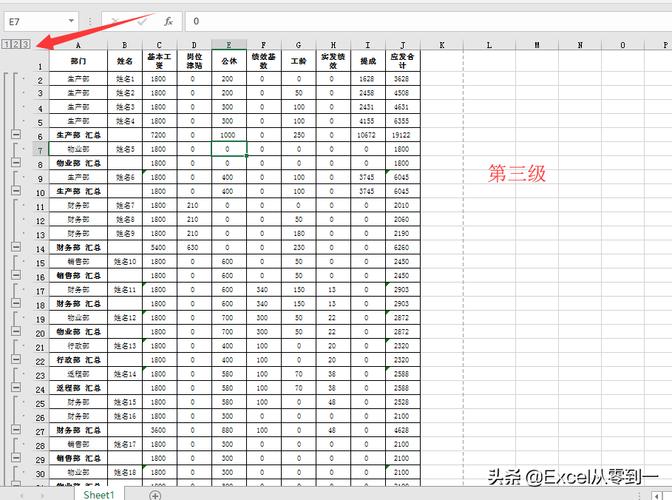Select the cell 姓名5

(x=125, y=149)
